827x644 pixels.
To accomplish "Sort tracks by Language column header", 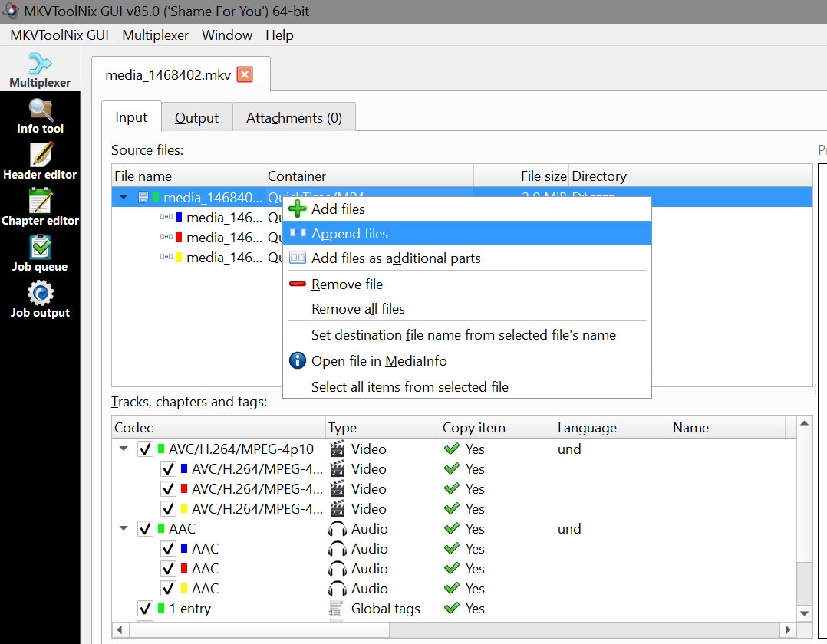I will [x=612, y=427].
